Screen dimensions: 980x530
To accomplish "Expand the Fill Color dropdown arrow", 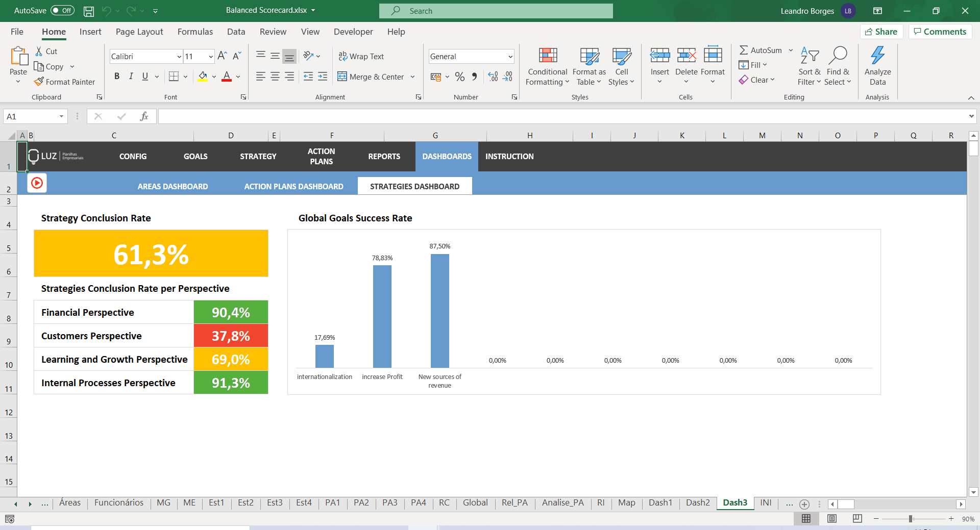I will [x=214, y=77].
